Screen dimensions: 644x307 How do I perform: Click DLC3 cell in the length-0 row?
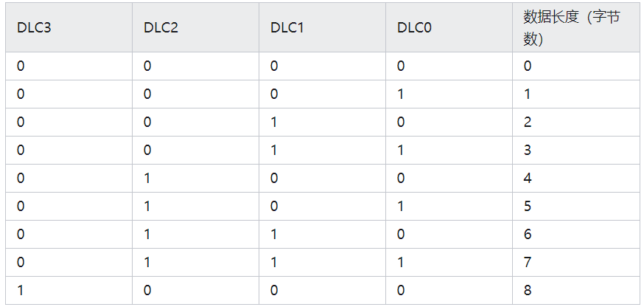[x=21, y=66]
